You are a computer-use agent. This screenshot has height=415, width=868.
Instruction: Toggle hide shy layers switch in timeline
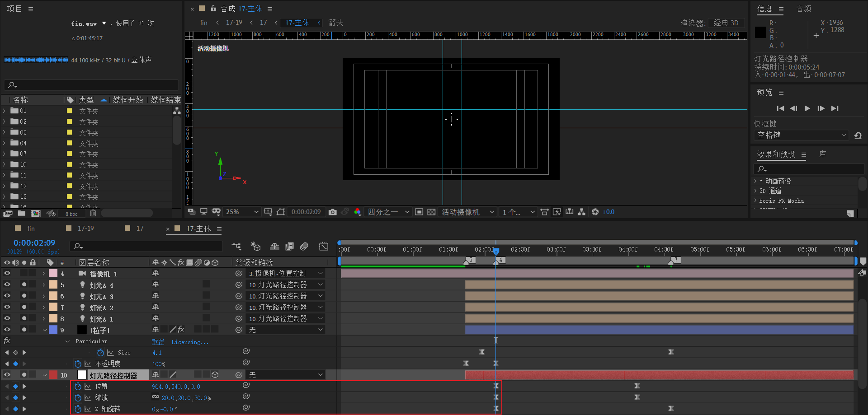coord(274,246)
